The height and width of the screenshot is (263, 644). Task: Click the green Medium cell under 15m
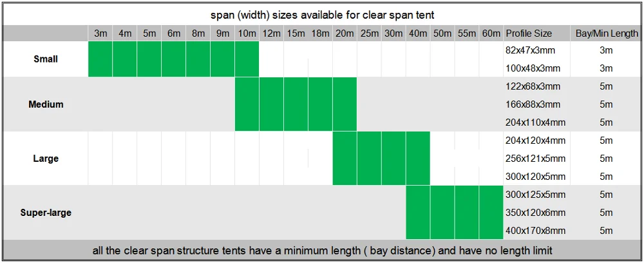296,104
